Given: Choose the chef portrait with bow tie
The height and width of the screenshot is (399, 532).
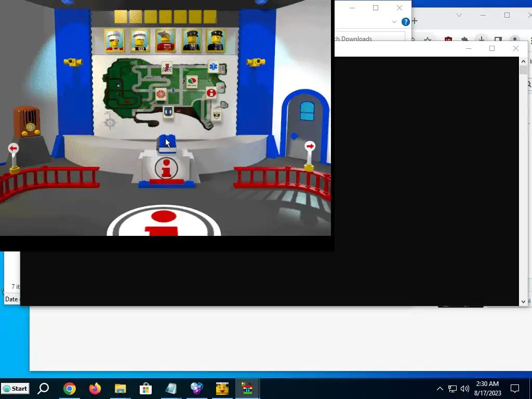Looking at the screenshot, I should (x=140, y=41).
